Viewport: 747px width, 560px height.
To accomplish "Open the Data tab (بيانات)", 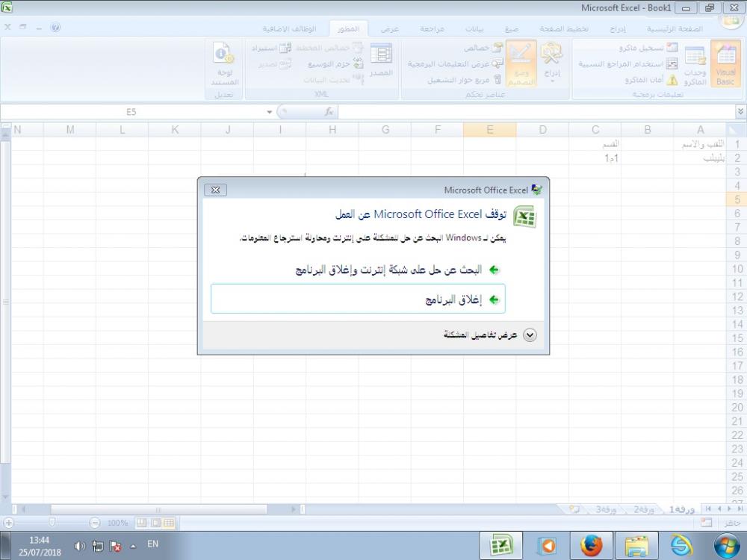I will click(x=474, y=29).
